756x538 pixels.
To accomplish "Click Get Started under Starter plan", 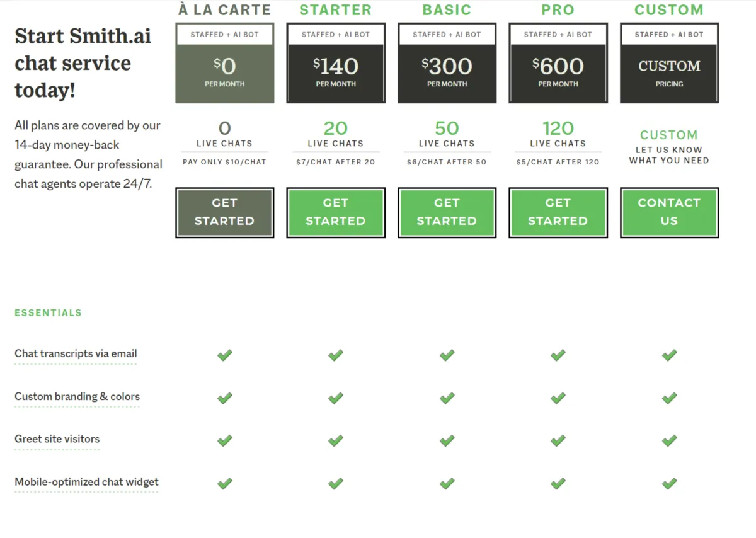I will [x=335, y=212].
